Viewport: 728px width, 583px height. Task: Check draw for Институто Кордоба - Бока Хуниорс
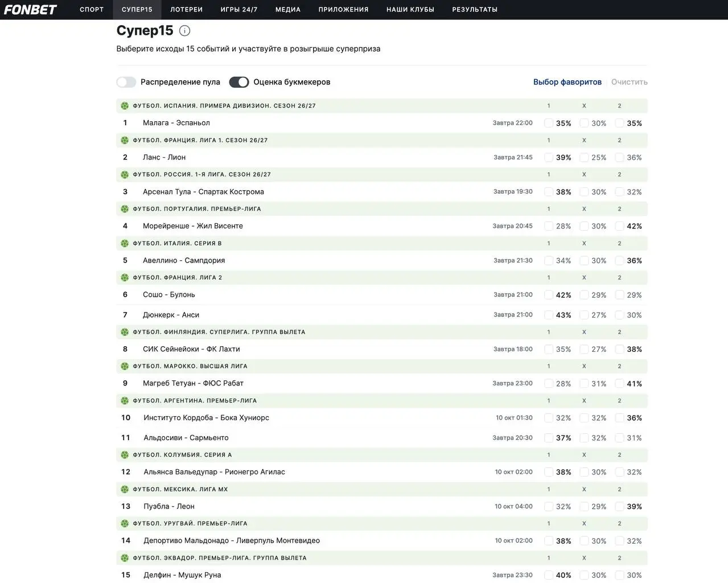click(x=584, y=418)
